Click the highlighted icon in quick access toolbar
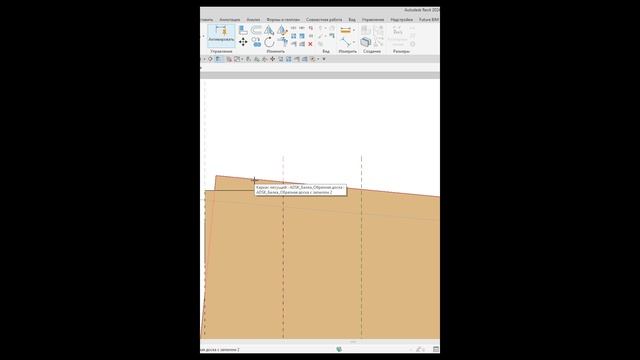 click(219, 59)
